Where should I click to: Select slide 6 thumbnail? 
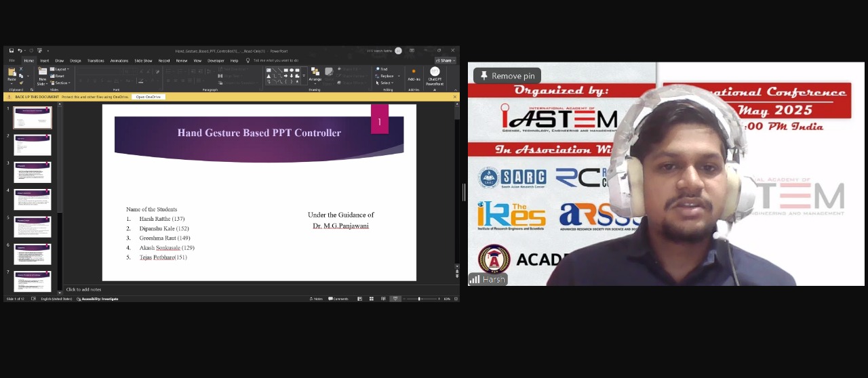tap(33, 254)
